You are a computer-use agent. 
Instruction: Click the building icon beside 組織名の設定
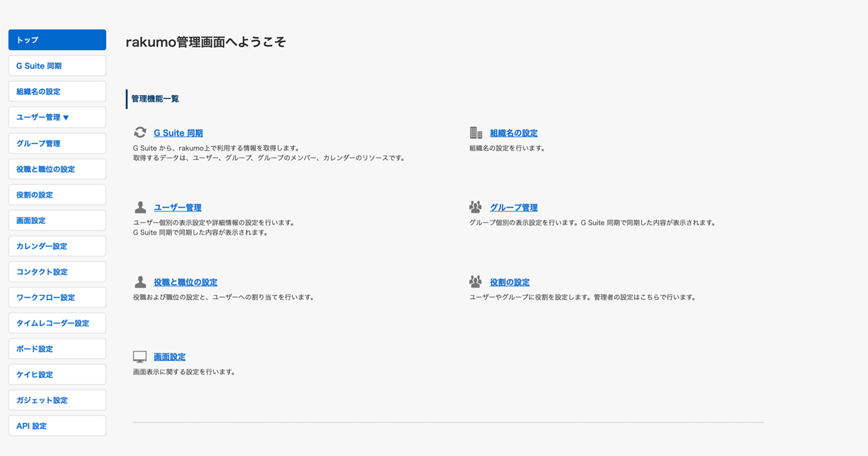tap(476, 133)
